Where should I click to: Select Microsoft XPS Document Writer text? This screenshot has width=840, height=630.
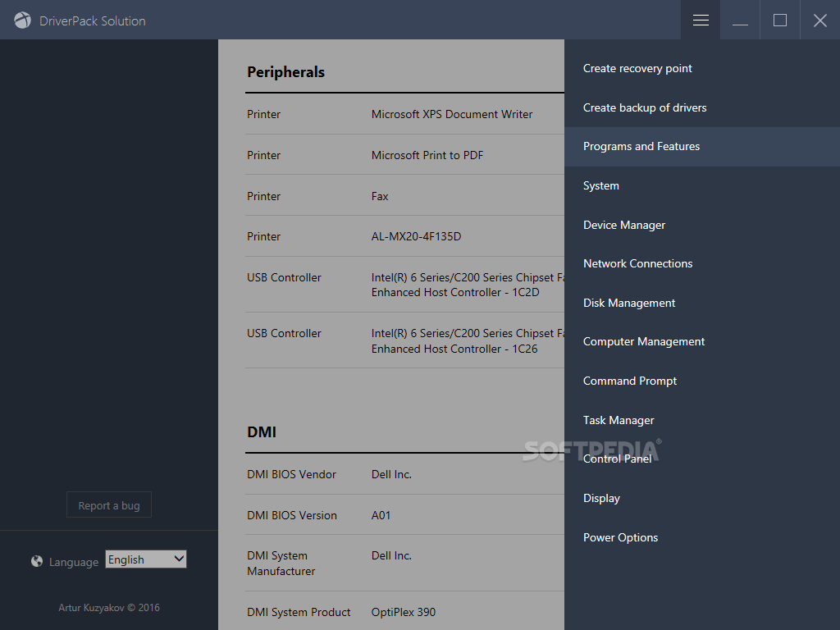point(452,114)
